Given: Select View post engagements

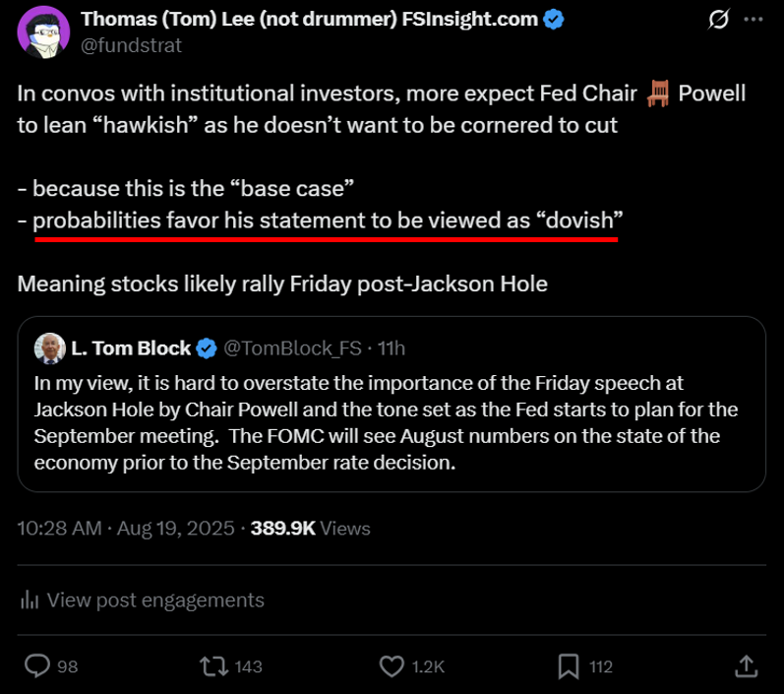Looking at the screenshot, I should (155, 599).
